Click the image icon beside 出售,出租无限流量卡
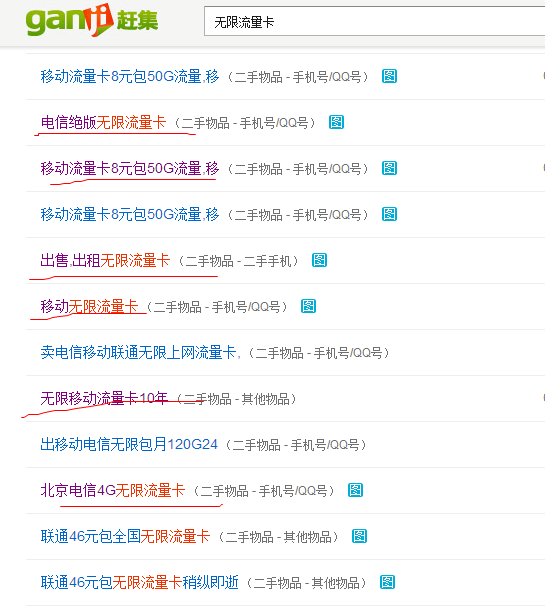The height and width of the screenshot is (606, 545). point(319,260)
